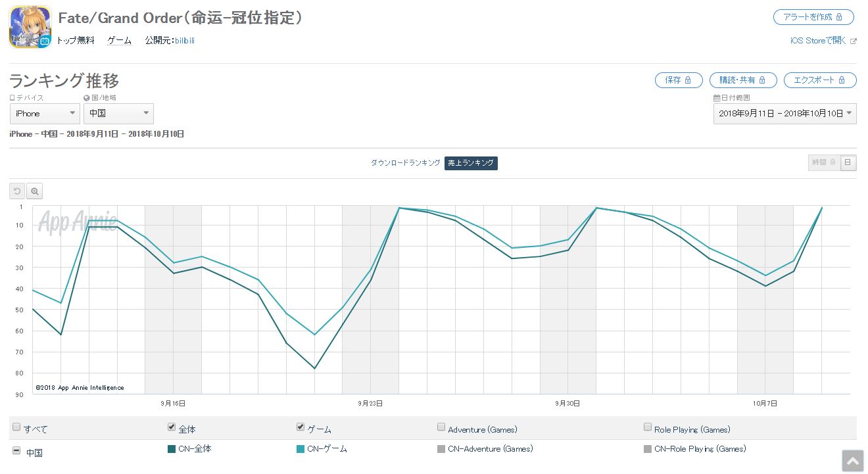Viewport: 868px width, 474px height.
Task: Click the external link icon beside iOS Store
Action: [854, 41]
